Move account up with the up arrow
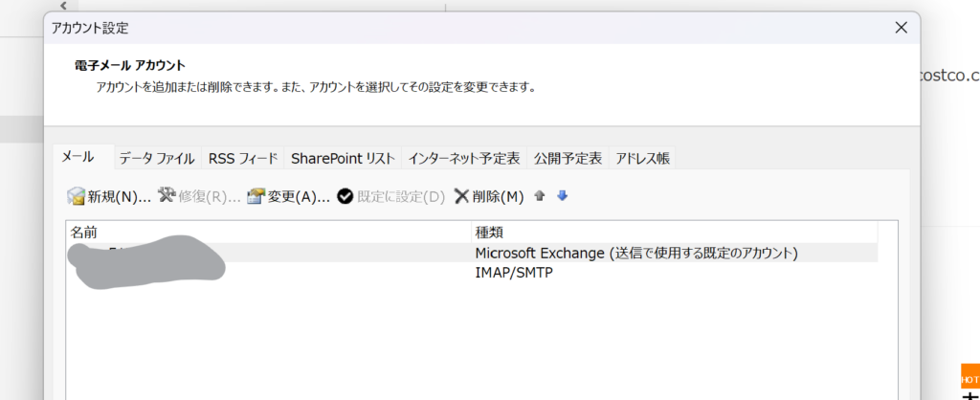Image resolution: width=980 pixels, height=400 pixels. [540, 196]
